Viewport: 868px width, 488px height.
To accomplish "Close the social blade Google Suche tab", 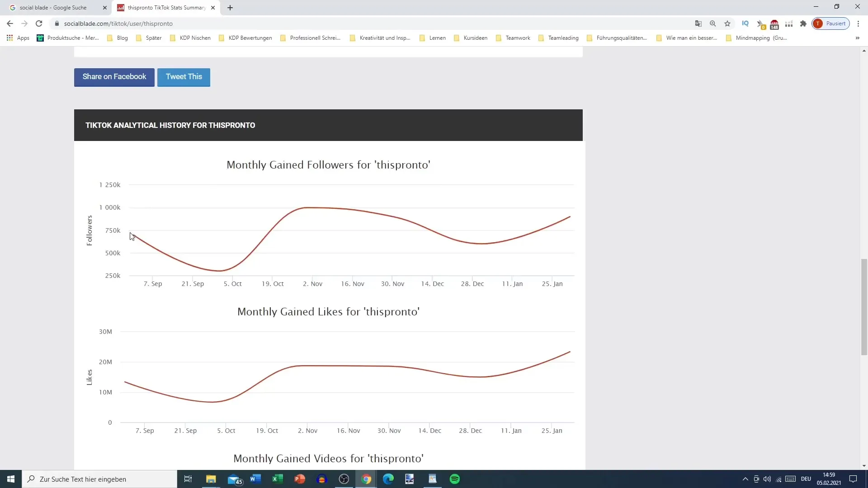I will (105, 8).
